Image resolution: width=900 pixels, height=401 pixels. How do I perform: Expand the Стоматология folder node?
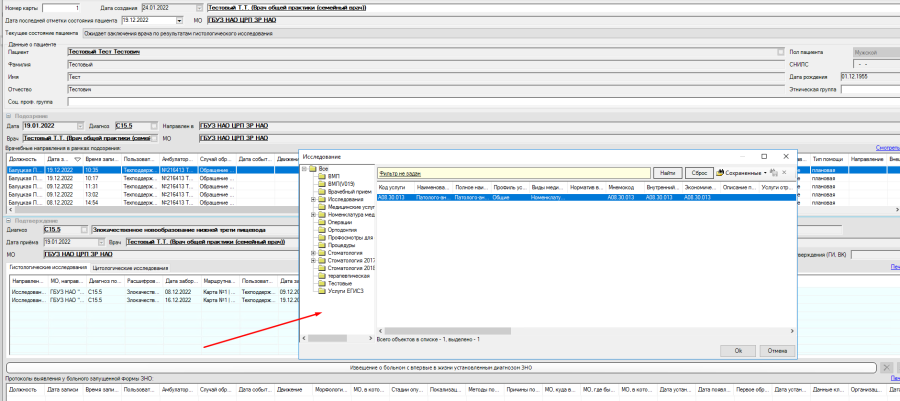pyautogui.click(x=313, y=253)
